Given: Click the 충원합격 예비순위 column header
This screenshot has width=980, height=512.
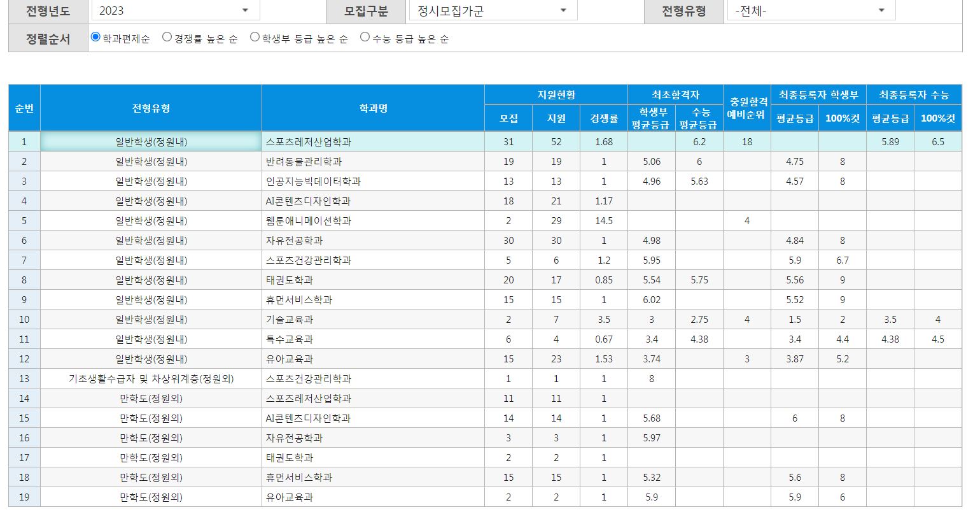Looking at the screenshot, I should tap(747, 108).
